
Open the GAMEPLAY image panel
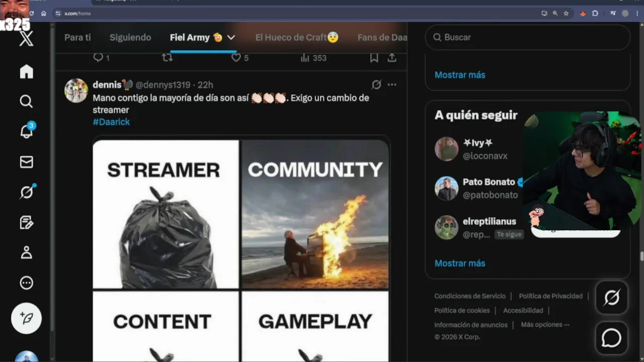click(x=315, y=327)
